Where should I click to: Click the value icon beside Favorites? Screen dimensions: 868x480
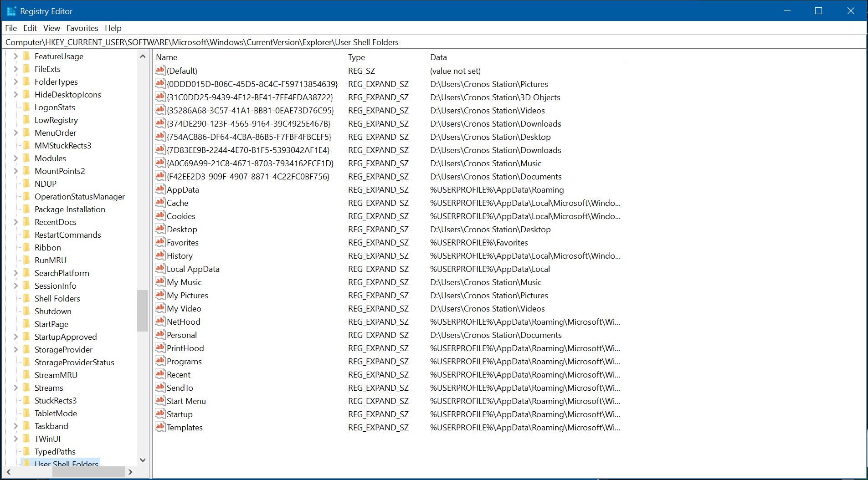(x=160, y=242)
